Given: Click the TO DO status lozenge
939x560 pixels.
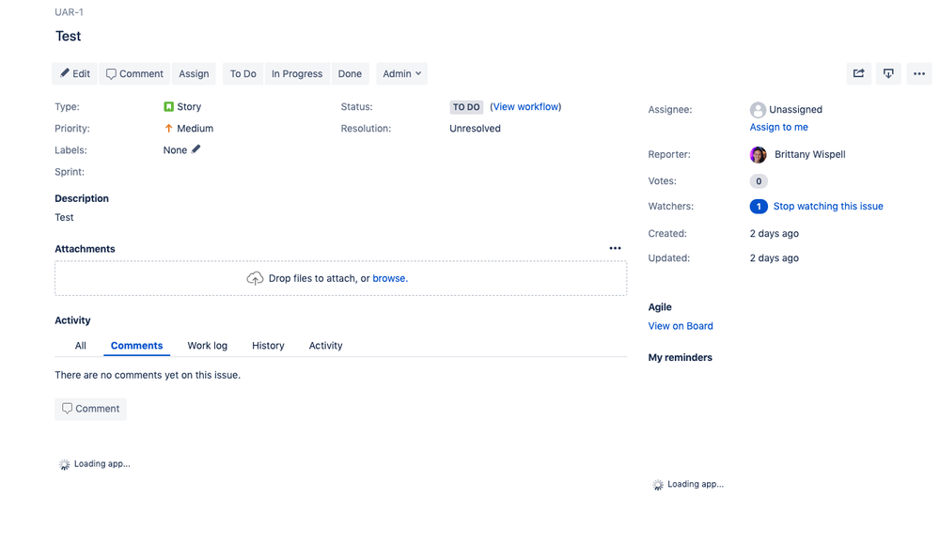Looking at the screenshot, I should click(466, 107).
